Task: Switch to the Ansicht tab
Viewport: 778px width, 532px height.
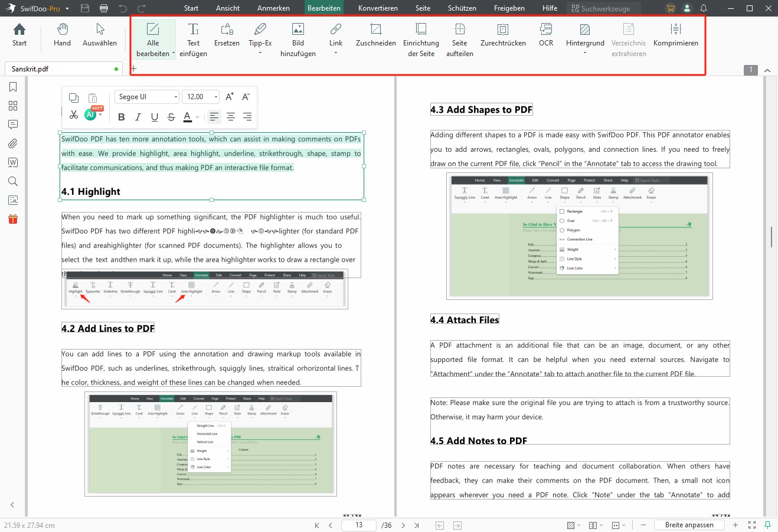Action: [228, 8]
